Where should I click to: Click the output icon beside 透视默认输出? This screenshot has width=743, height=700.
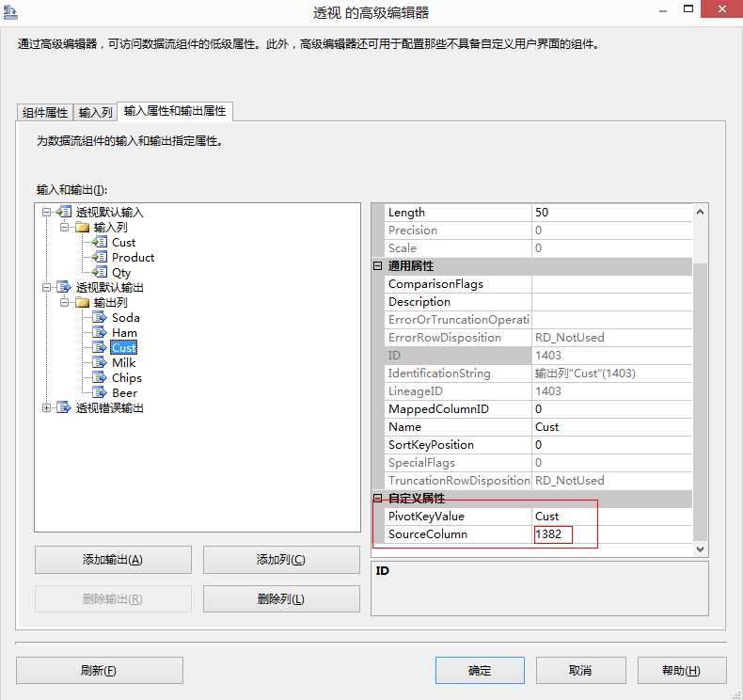(64, 287)
